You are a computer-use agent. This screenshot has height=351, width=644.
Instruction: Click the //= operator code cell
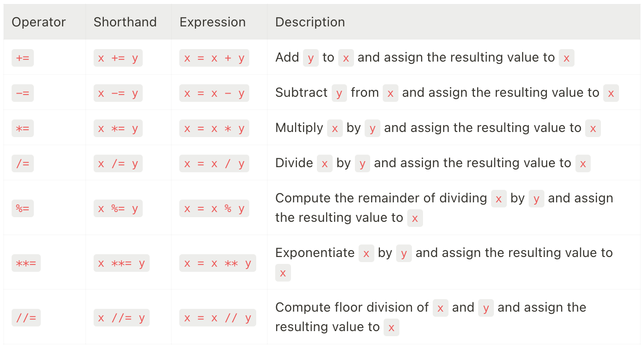[26, 318]
